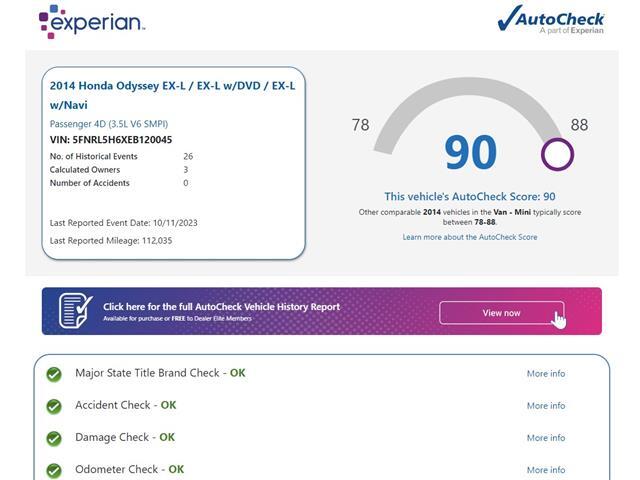Click green checkmark beside Major State Title Brand Check

54,374
